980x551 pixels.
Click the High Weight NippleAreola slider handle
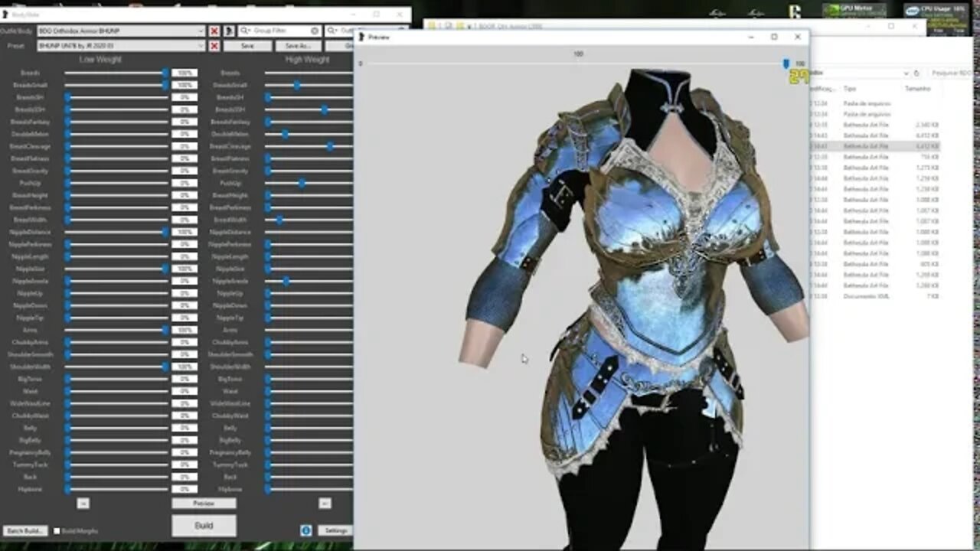(286, 281)
